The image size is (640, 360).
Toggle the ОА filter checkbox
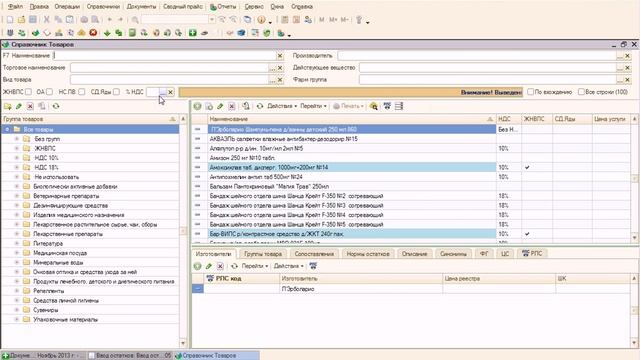(x=49, y=92)
